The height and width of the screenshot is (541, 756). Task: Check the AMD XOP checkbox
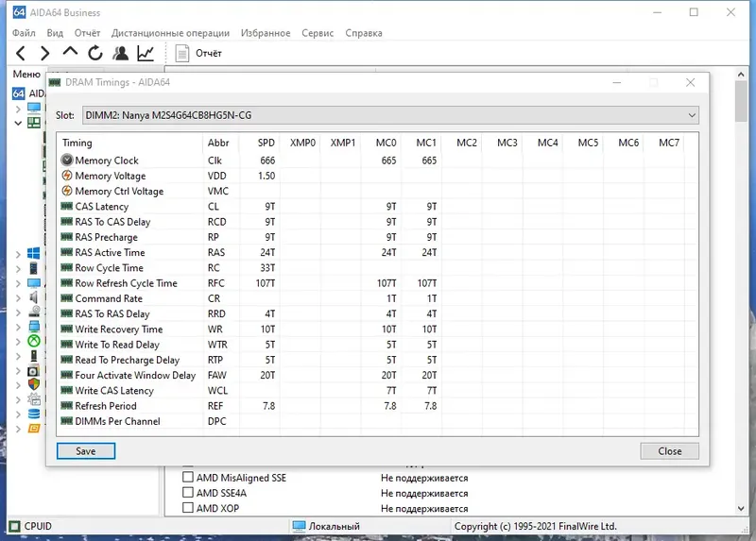click(188, 508)
